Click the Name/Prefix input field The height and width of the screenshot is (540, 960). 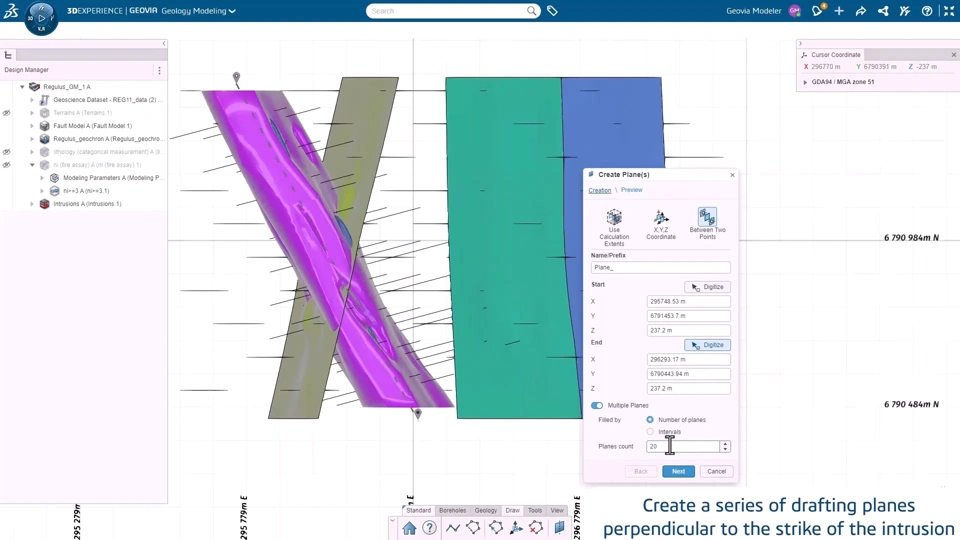pyautogui.click(x=661, y=268)
